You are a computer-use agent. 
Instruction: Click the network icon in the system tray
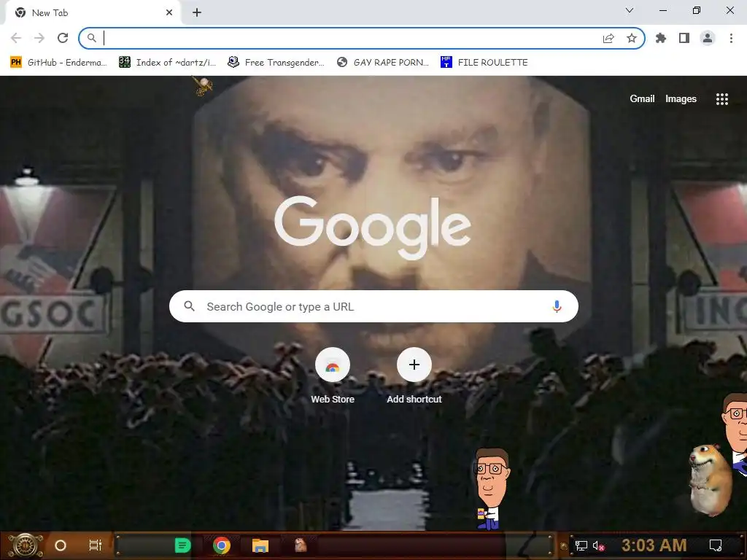tap(581, 545)
